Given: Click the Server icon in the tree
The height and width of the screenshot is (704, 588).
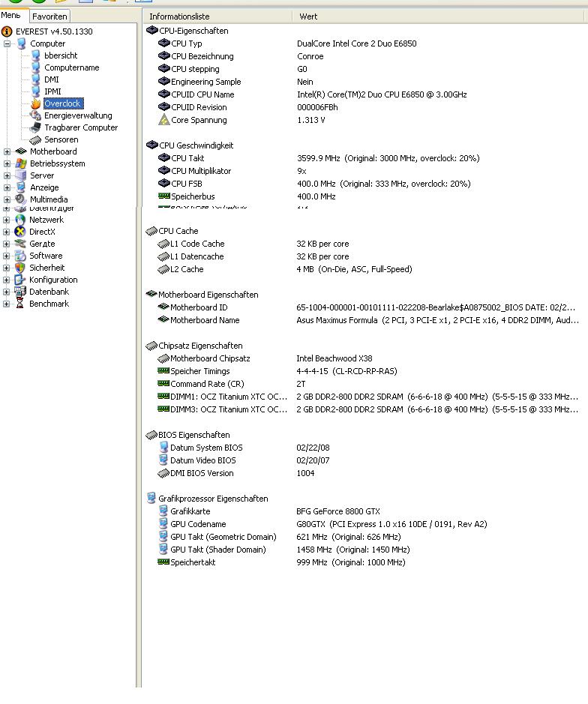Looking at the screenshot, I should coord(21,175).
